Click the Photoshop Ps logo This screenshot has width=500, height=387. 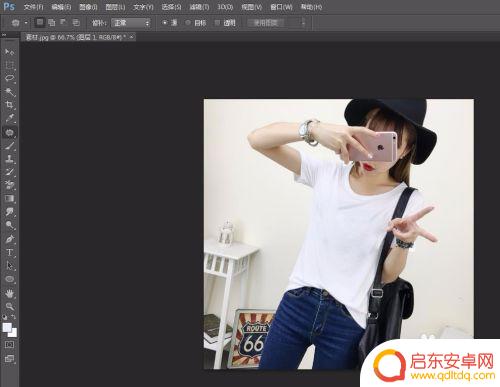[9, 6]
